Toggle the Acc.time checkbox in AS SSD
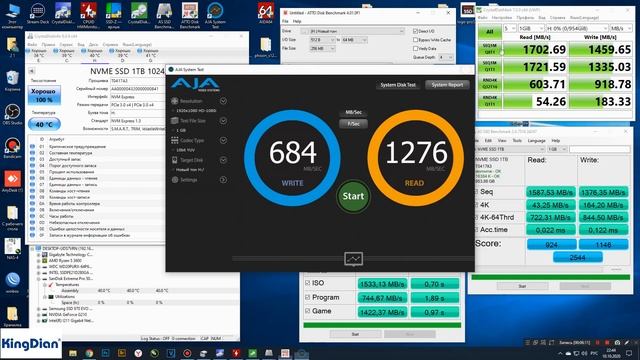 point(476,230)
